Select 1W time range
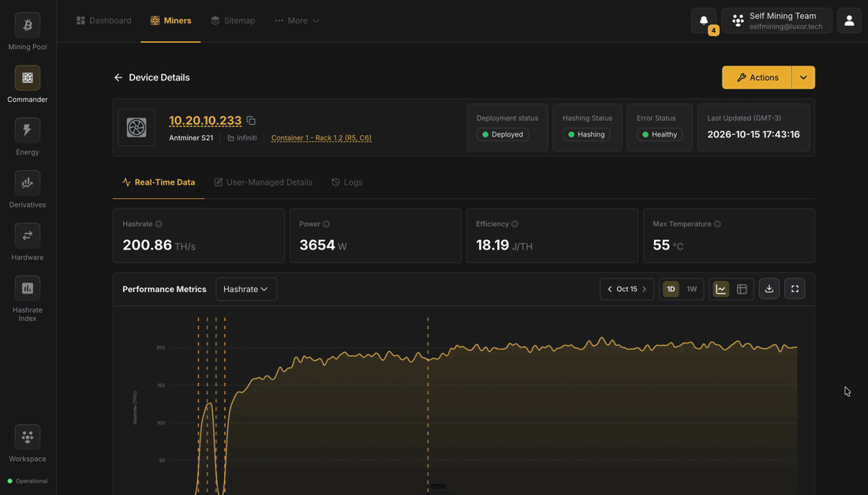 point(692,289)
